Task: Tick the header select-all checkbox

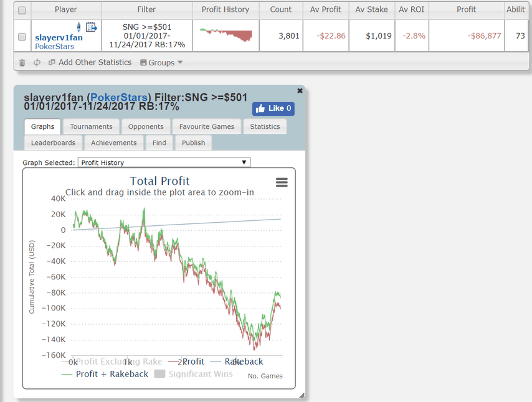Action: 22,10
